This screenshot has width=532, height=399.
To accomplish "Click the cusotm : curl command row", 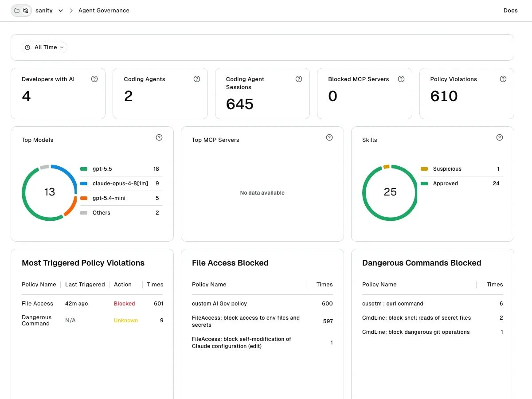I will (433, 304).
